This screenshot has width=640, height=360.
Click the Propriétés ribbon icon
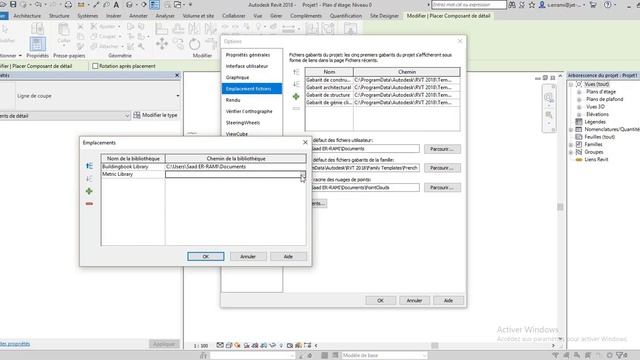pyautogui.click(x=37, y=44)
